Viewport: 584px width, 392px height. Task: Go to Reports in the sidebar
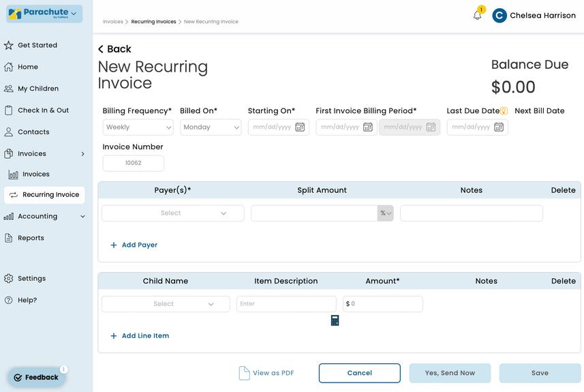31,238
